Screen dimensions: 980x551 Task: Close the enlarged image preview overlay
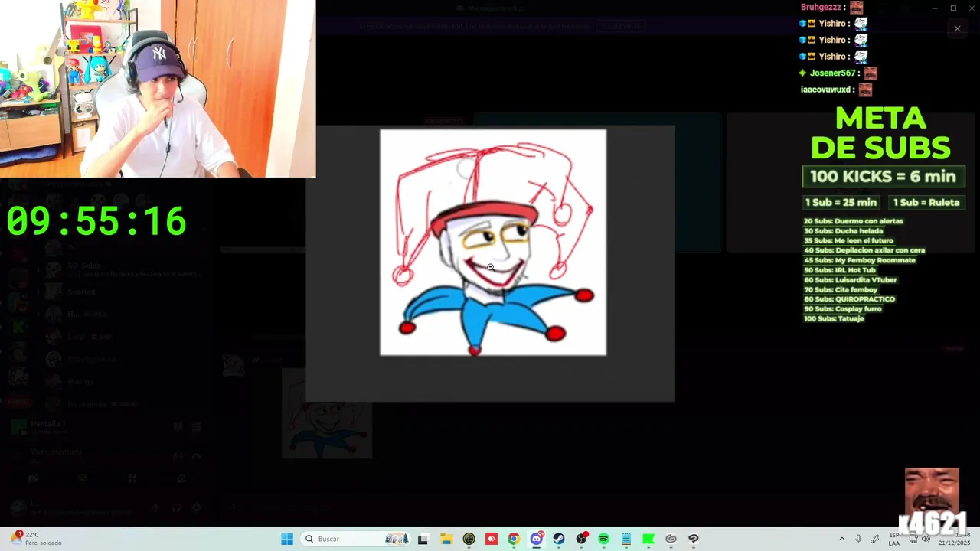(x=957, y=28)
